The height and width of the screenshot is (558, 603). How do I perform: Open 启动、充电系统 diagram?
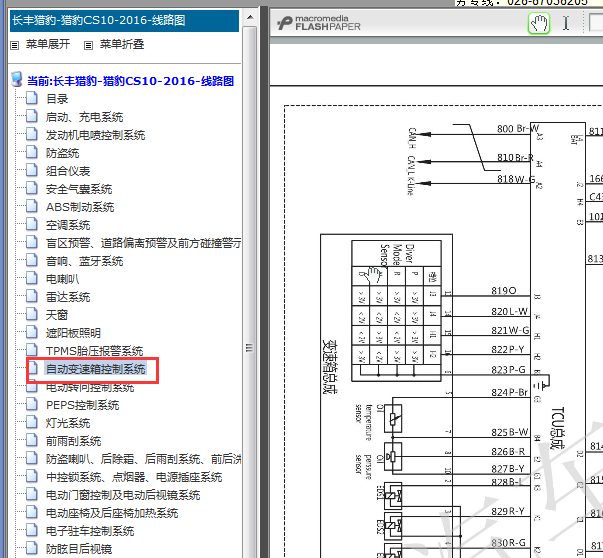(x=84, y=117)
